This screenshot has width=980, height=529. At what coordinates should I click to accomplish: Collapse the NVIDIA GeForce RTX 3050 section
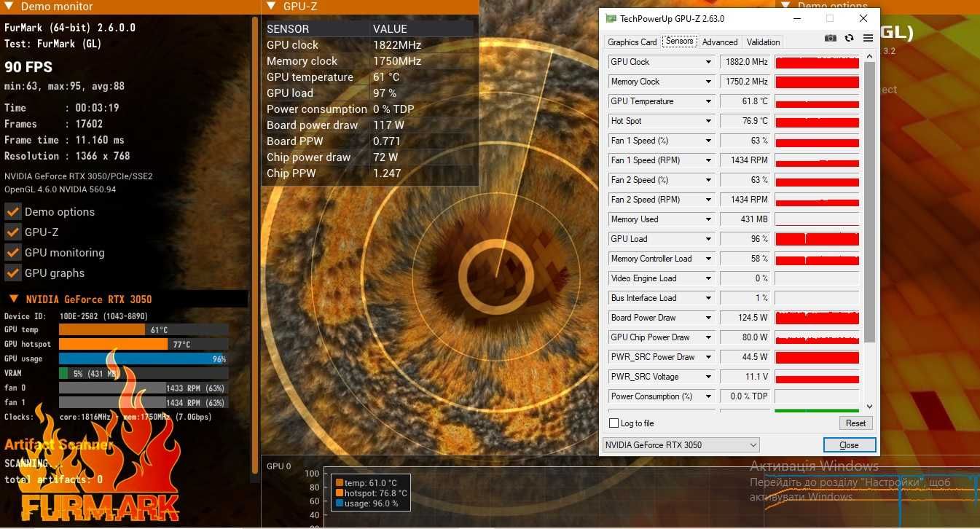pos(125,299)
